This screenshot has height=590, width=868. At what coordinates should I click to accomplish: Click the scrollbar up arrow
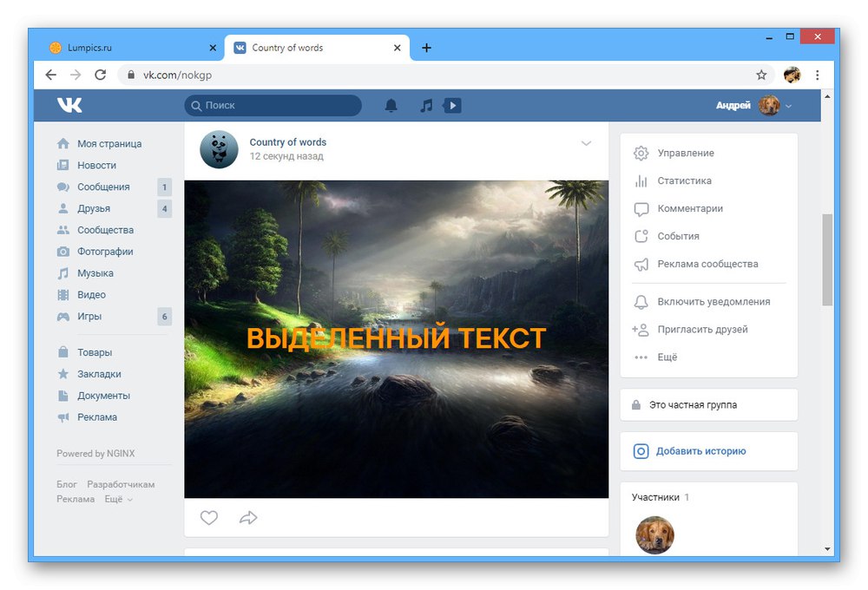(827, 96)
